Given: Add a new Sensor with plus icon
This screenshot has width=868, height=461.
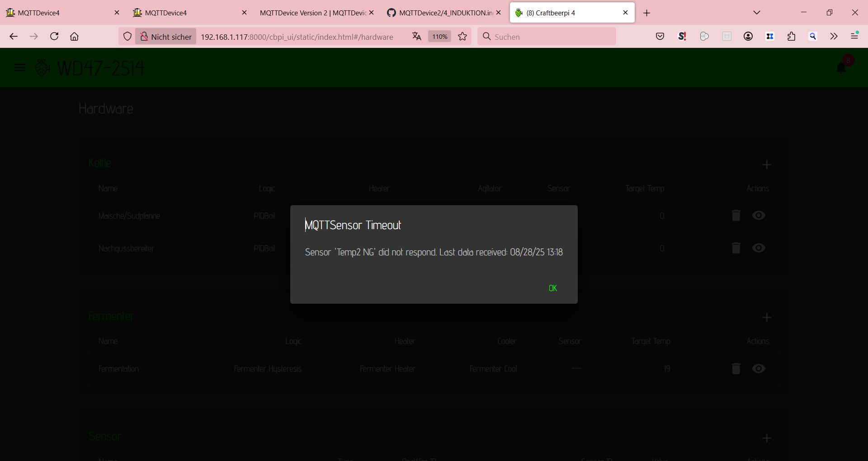Looking at the screenshot, I should click(767, 438).
